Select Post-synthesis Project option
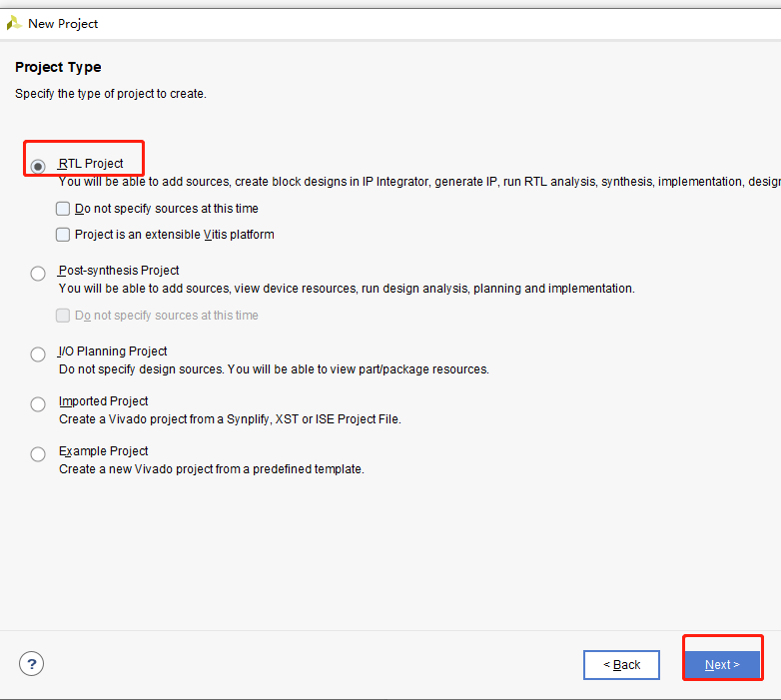 (38, 273)
